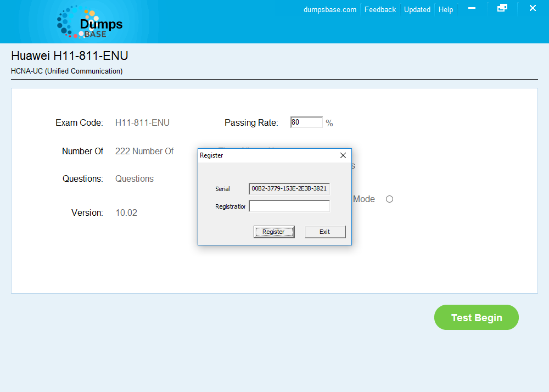This screenshot has height=392, width=549.
Task: Start the exam with Test Begin
Action: (476, 317)
